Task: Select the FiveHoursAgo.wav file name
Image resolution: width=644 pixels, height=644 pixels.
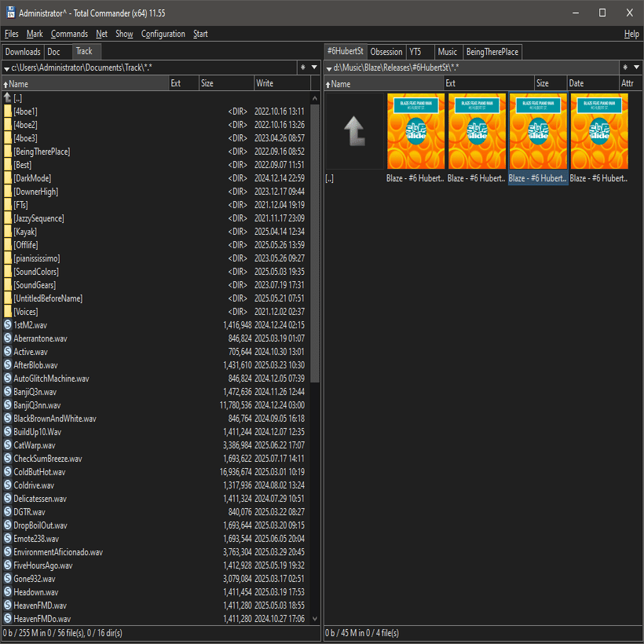Action: pyautogui.click(x=43, y=565)
